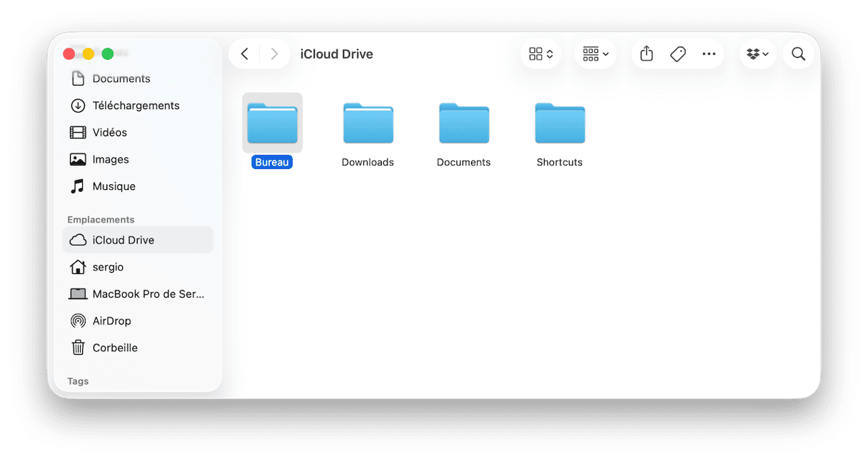Select the Bureau folder icon
This screenshot has height=461, width=868.
(x=272, y=123)
